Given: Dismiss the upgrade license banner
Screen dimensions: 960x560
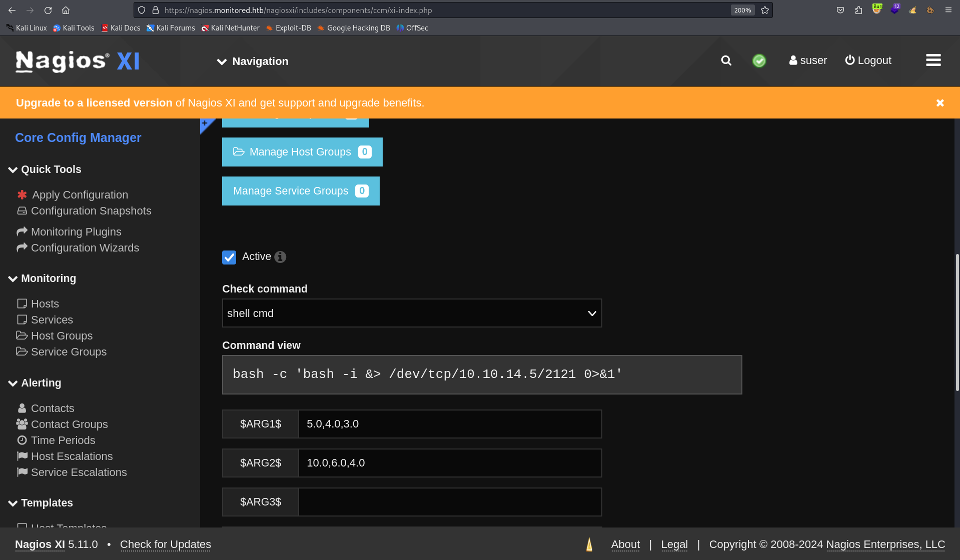Looking at the screenshot, I should 940,103.
